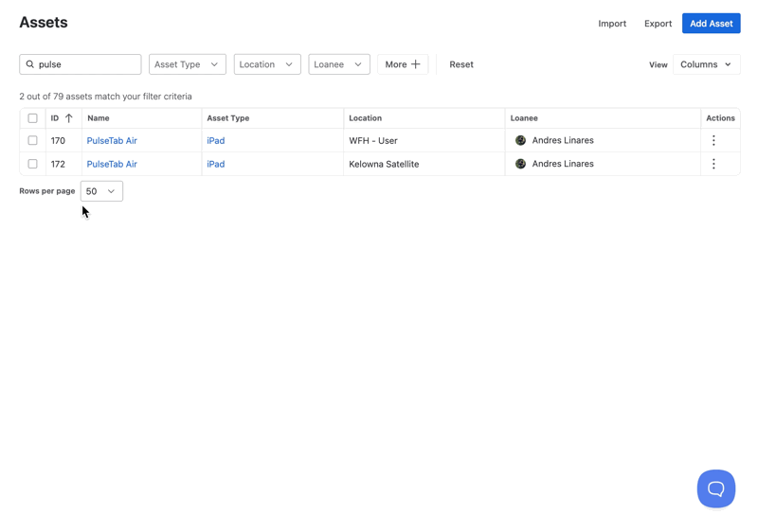Image resolution: width=758 pixels, height=532 pixels.
Task: Open iPad asset type in row 170
Action: tap(216, 140)
